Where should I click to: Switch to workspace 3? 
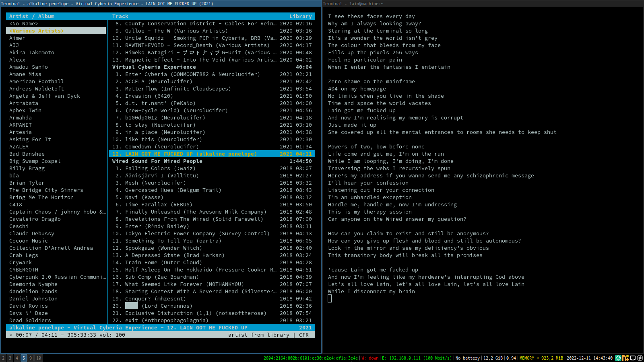point(10,358)
